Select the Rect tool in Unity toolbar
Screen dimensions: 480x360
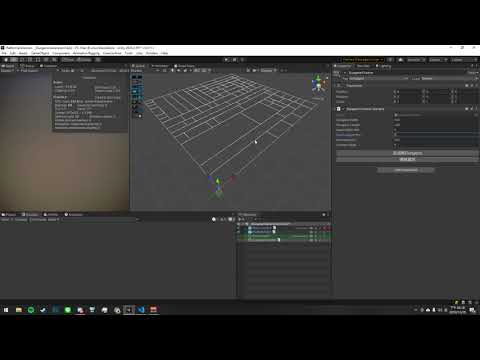tap(38, 60)
